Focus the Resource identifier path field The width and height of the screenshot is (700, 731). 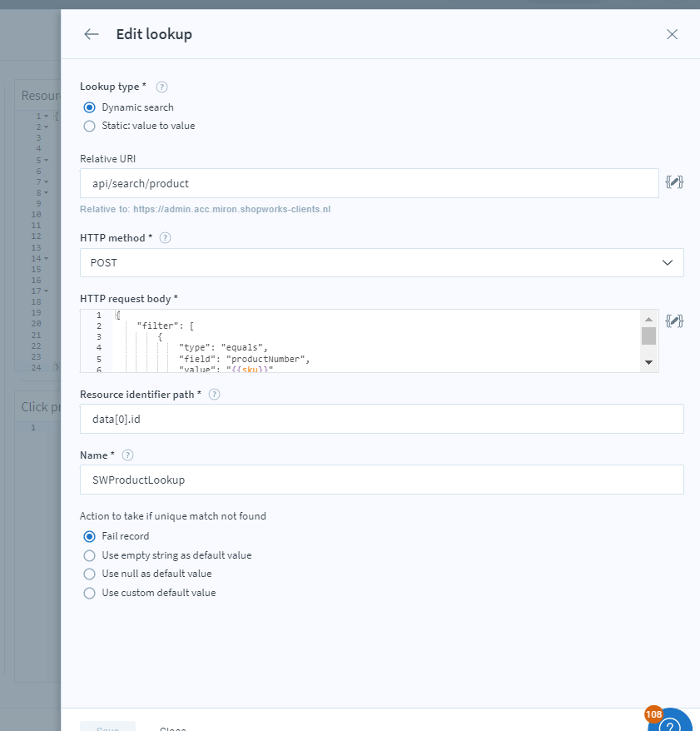point(382,419)
